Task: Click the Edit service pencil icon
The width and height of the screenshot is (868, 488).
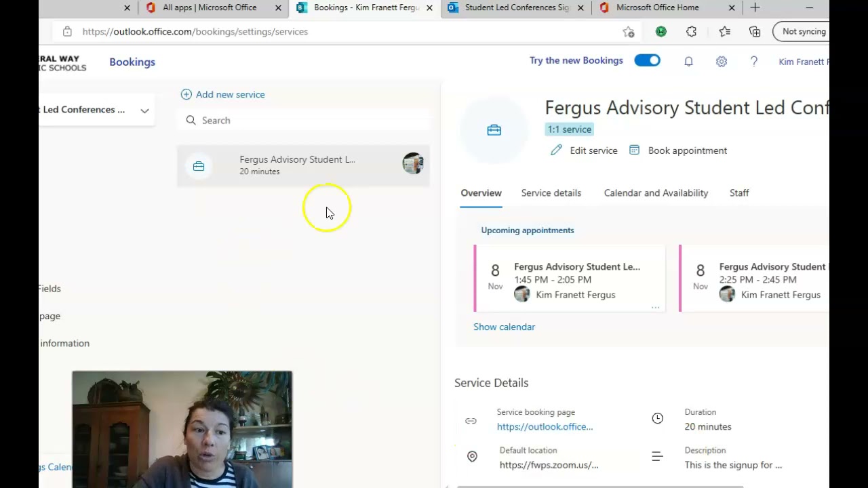Action: coord(556,150)
